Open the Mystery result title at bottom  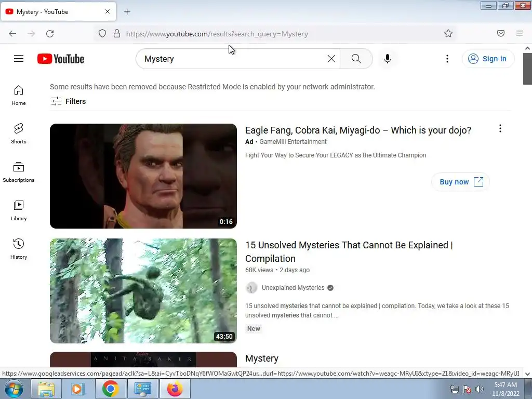(262, 358)
